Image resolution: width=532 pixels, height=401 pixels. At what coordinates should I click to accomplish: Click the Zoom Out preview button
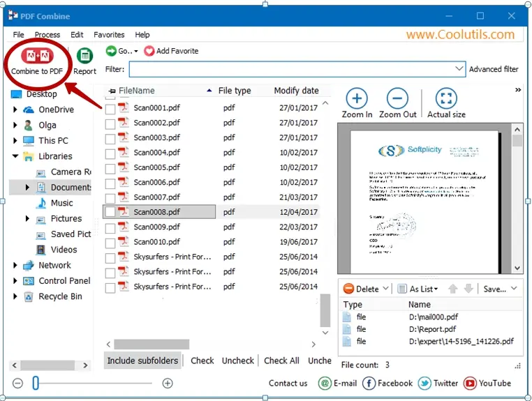point(397,98)
